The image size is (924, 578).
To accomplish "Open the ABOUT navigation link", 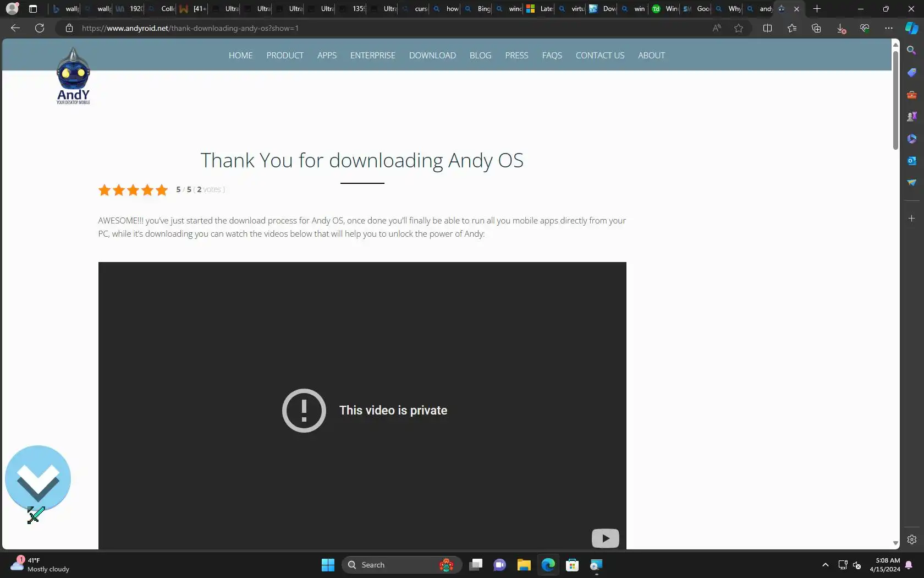I will pyautogui.click(x=652, y=56).
